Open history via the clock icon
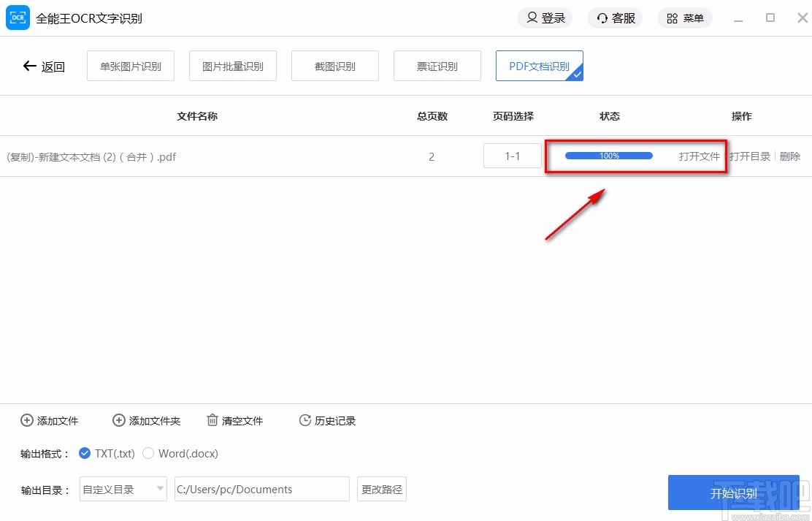 point(304,420)
